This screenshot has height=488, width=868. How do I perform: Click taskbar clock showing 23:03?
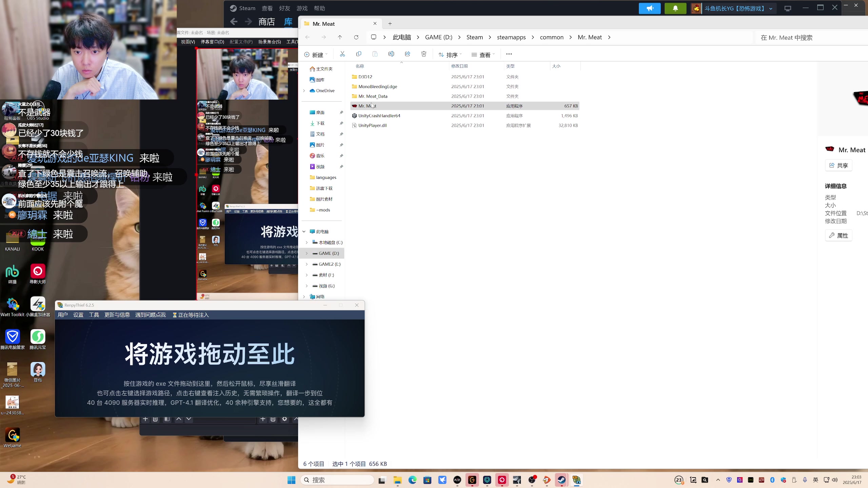pyautogui.click(x=851, y=480)
